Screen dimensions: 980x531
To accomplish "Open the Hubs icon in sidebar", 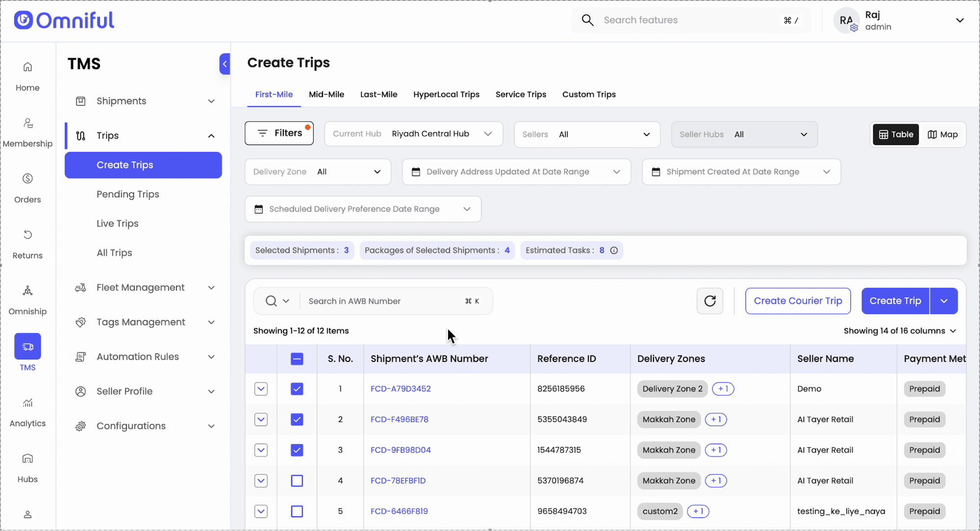I will (27, 459).
